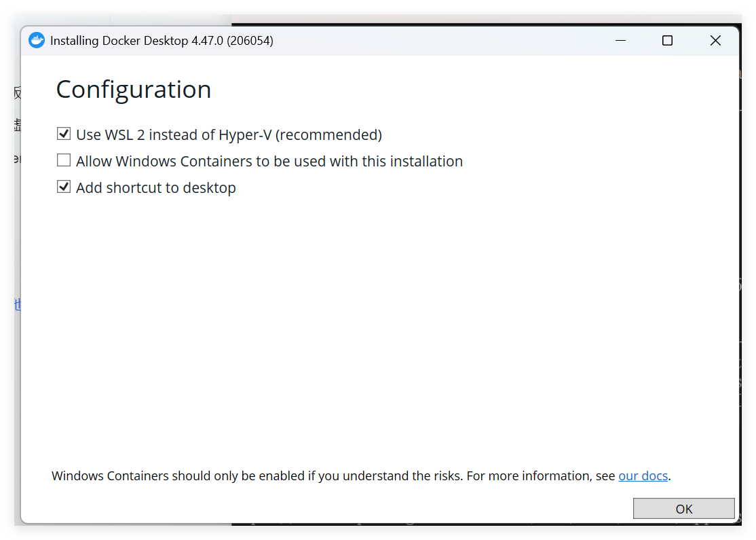Enable the Allow Windows Containers checkbox

64,160
